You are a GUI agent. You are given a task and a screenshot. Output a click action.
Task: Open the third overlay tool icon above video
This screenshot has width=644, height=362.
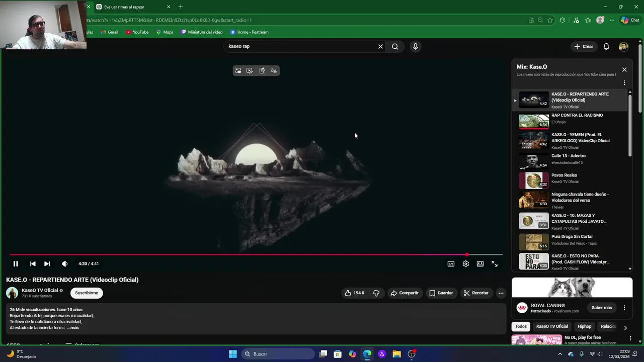[262, 71]
